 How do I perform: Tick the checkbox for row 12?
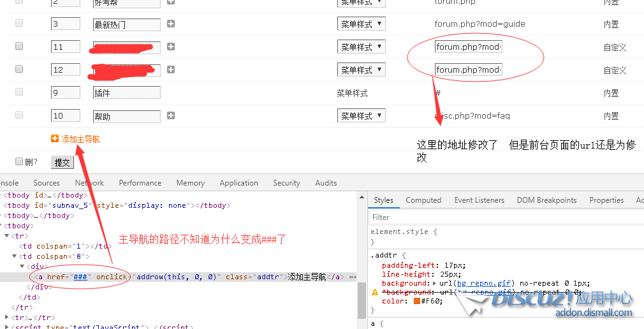(x=19, y=69)
